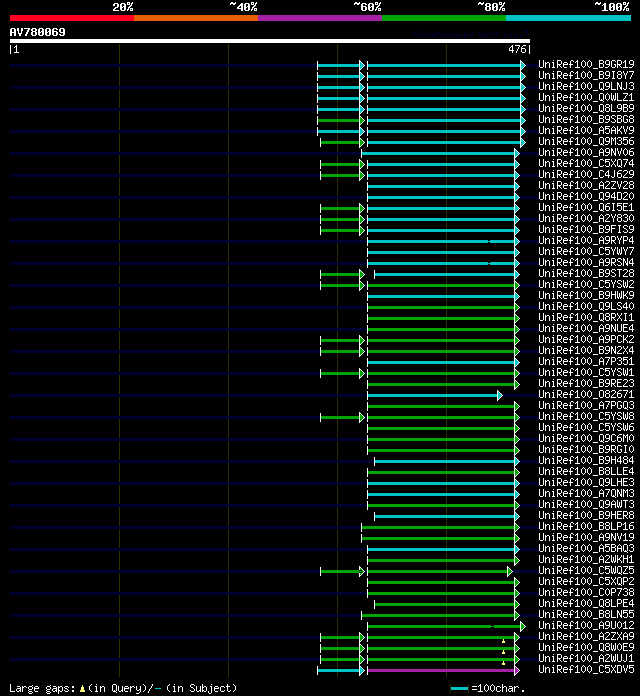The width and height of the screenshot is (640, 696).
Task: Choose the UniRef100_A9PCK2 row label
Action: pyautogui.click(x=586, y=340)
